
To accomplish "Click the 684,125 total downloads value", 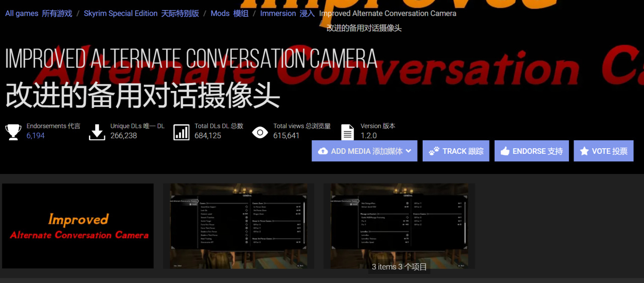I will point(208,136).
